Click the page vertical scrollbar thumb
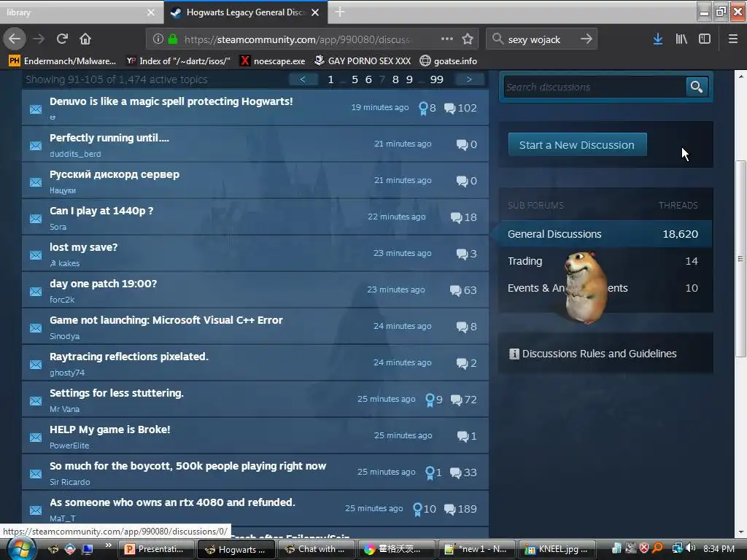 pos(740,259)
